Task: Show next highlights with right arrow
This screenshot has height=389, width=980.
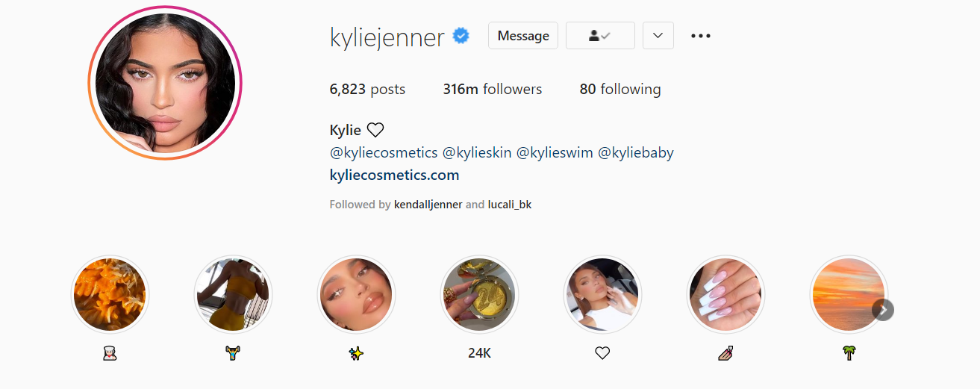Action: point(883,310)
